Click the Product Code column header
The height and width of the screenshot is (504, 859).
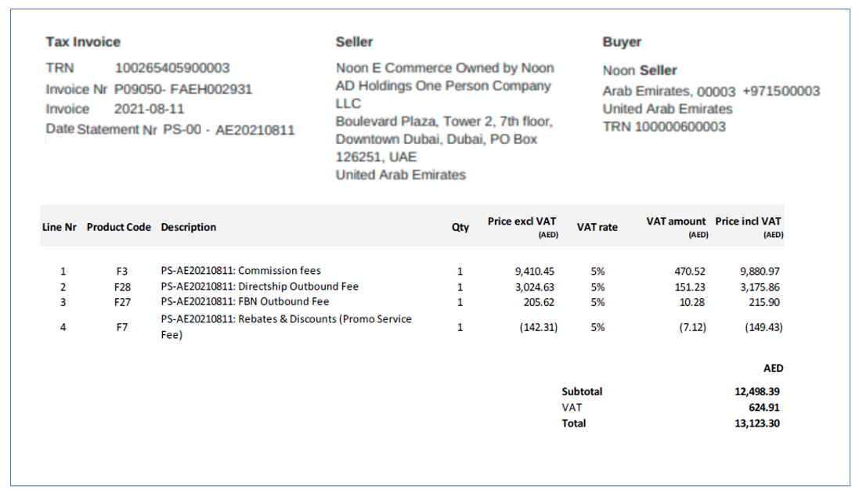point(118,227)
